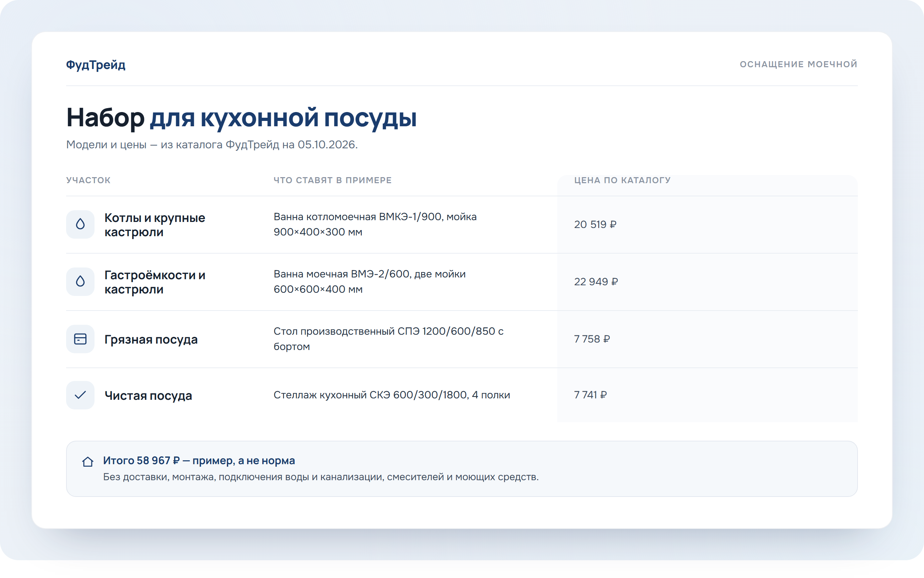Click the ЦЕНА ПО КАТАЛОГУ column header
924x578 pixels.
[x=622, y=180]
